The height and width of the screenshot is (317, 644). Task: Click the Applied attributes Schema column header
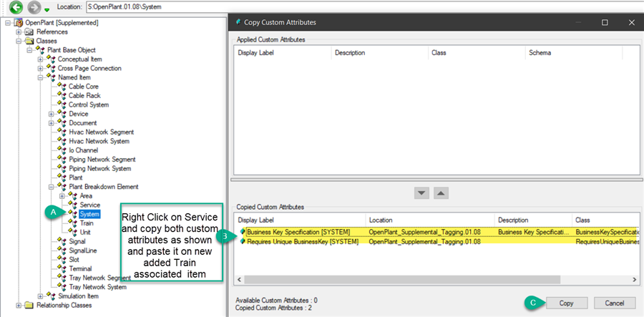(574, 53)
